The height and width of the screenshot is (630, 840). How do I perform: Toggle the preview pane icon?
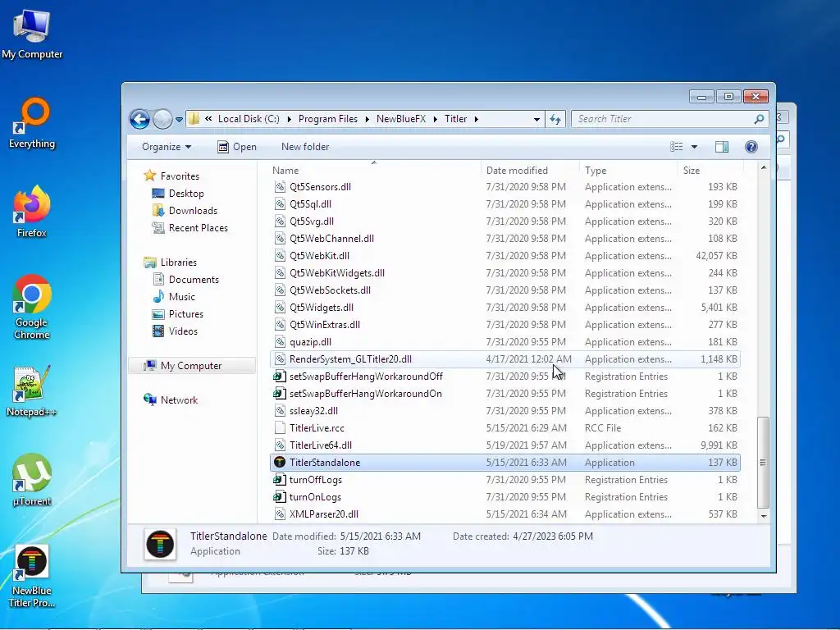(722, 147)
